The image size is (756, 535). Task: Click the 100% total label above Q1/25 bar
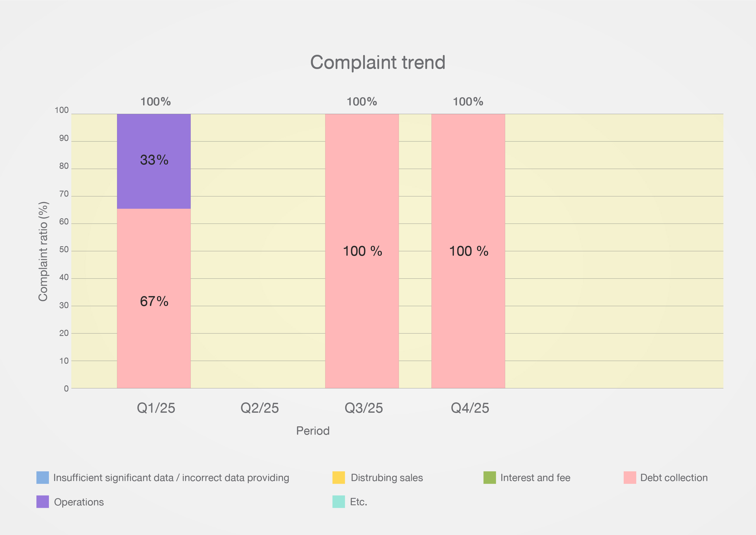[155, 102]
